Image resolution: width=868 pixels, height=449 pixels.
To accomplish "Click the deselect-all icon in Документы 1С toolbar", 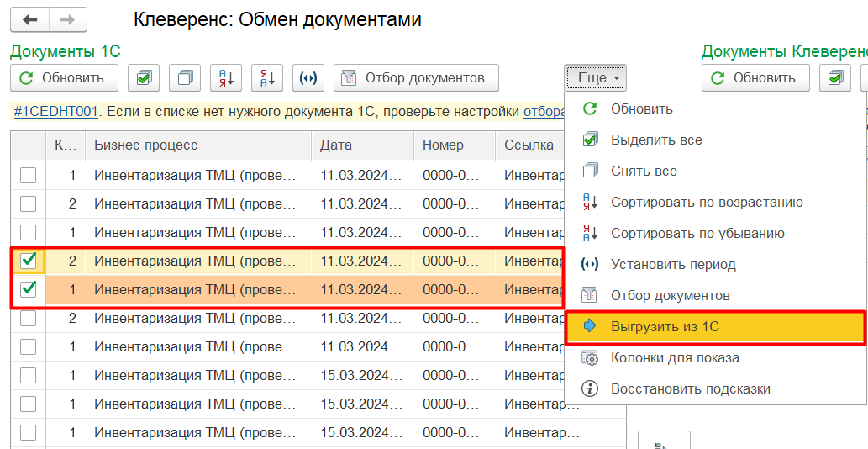I will [185, 78].
